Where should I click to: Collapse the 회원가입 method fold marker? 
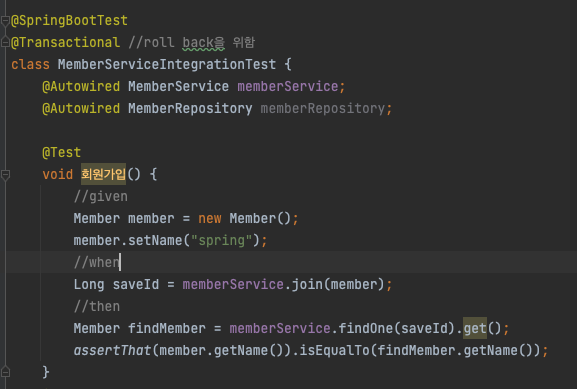[x=5, y=175]
